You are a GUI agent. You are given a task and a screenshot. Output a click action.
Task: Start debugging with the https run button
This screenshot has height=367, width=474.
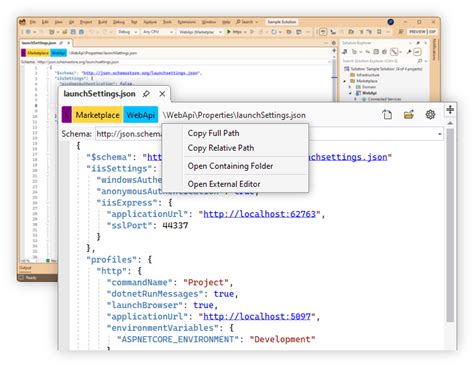(235, 32)
